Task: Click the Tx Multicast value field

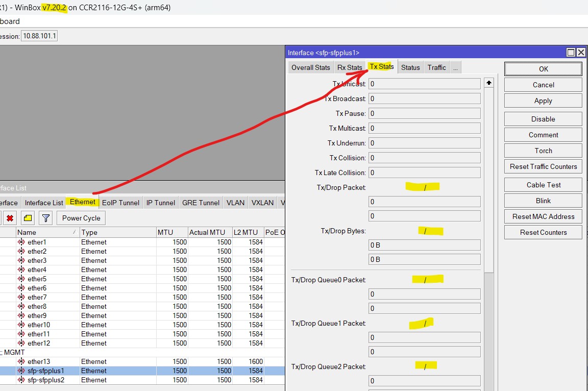Action: (x=425, y=128)
